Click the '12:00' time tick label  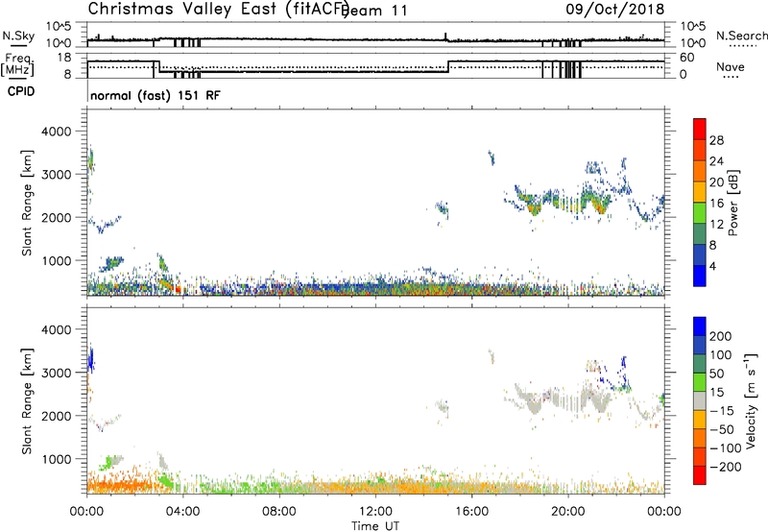click(x=375, y=512)
